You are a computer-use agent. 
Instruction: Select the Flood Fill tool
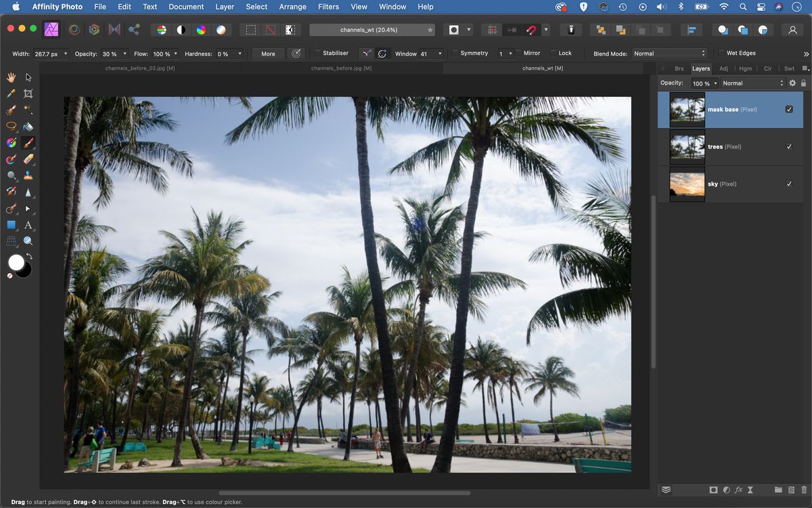pos(28,126)
